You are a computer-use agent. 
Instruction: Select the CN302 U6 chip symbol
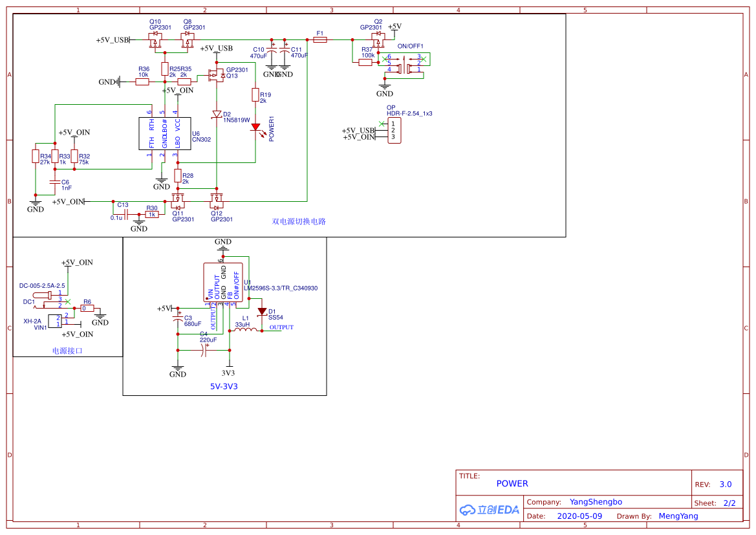point(165,133)
